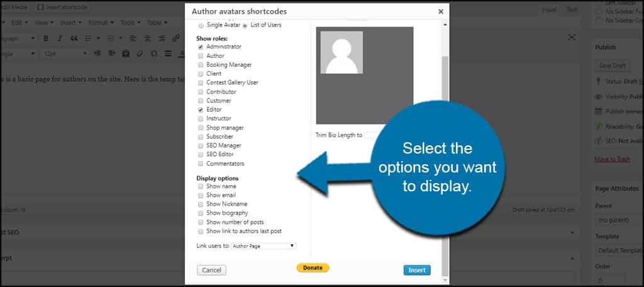Click the decrease indent icon

(97, 53)
